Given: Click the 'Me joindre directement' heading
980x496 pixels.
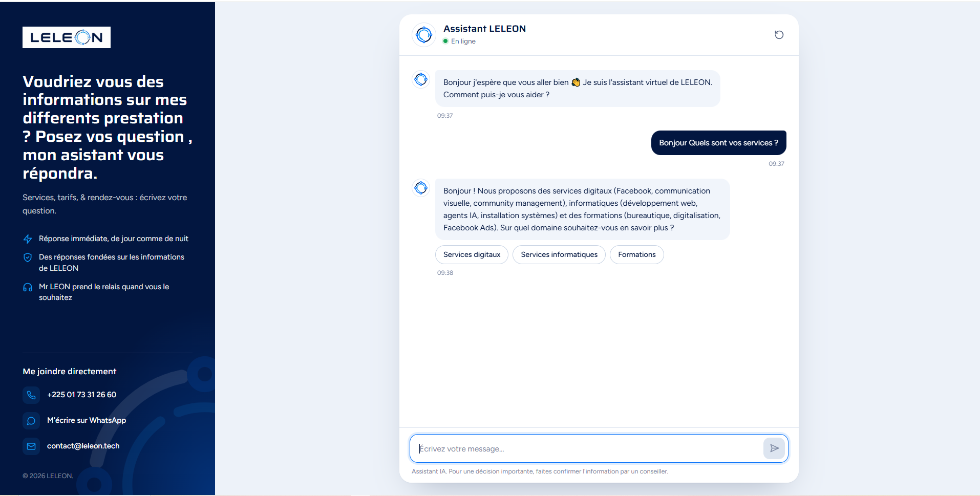Looking at the screenshot, I should click(x=70, y=371).
